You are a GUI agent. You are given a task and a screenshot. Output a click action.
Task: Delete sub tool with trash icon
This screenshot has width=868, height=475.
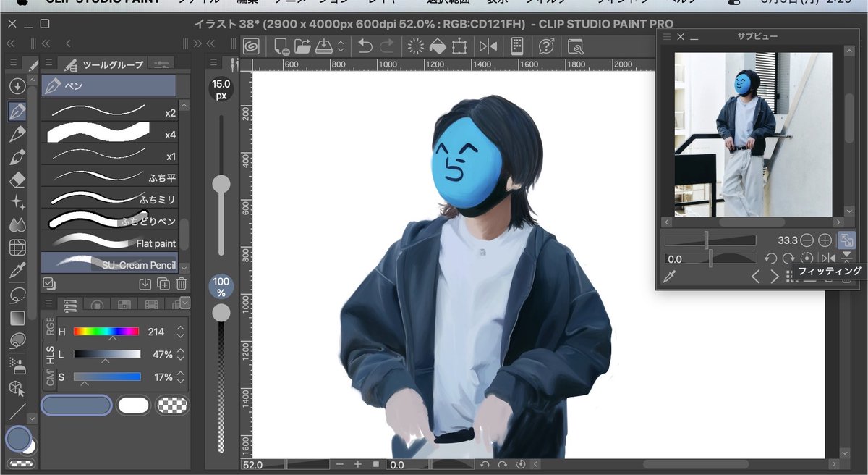[182, 284]
